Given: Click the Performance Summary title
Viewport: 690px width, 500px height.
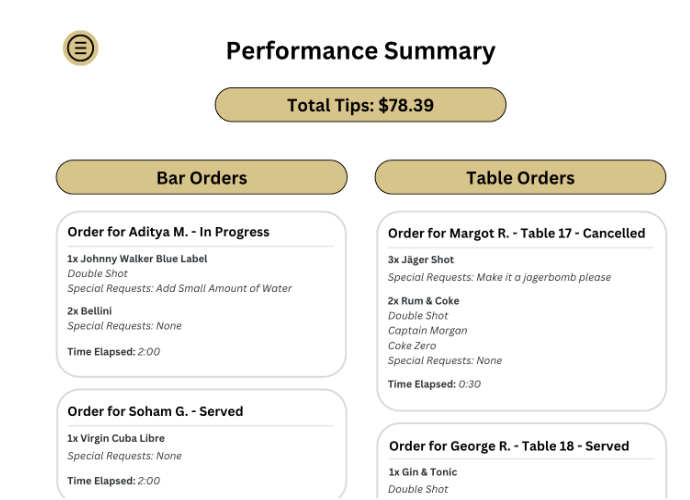Looking at the screenshot, I should 360,51.
